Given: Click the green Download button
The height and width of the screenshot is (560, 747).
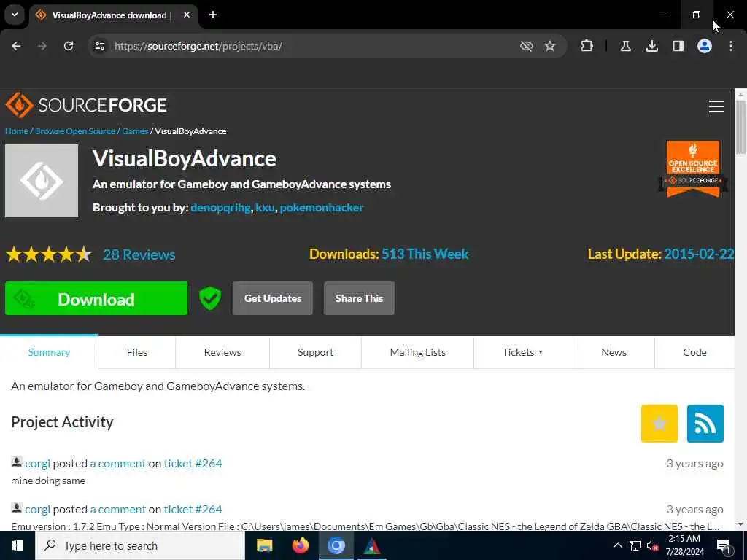Looking at the screenshot, I should [x=96, y=298].
